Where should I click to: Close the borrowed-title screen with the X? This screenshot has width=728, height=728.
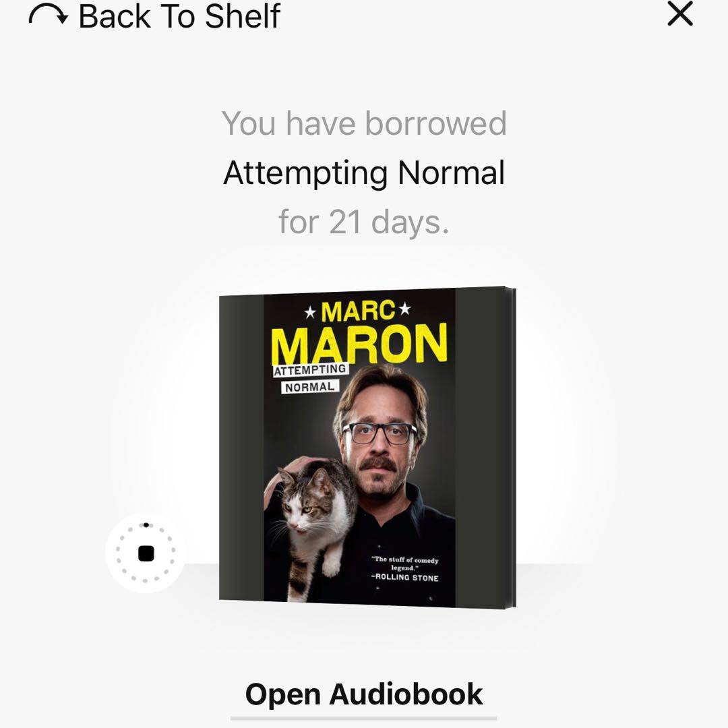[680, 14]
